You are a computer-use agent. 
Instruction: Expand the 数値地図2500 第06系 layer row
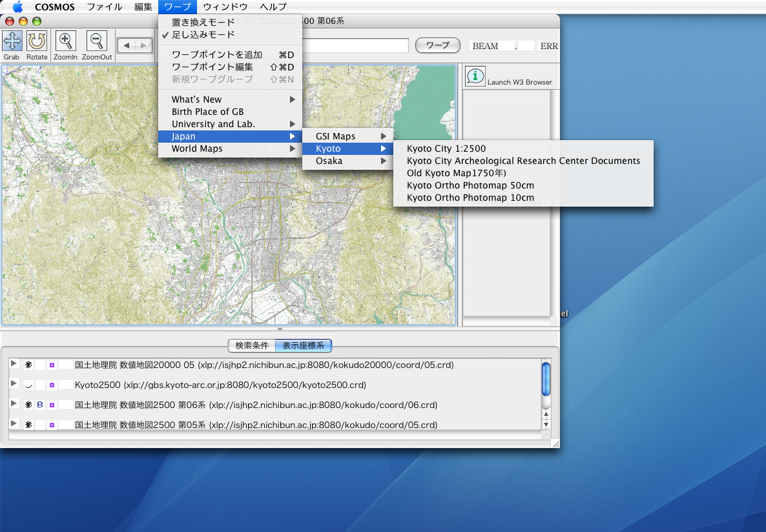[14, 404]
